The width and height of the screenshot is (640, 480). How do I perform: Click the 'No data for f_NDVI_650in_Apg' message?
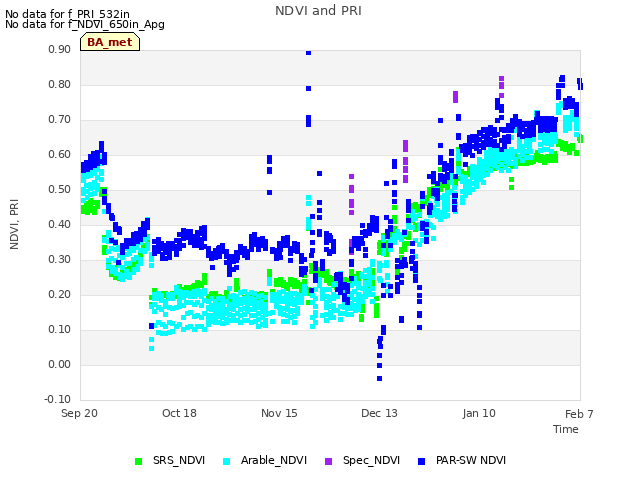click(85, 24)
